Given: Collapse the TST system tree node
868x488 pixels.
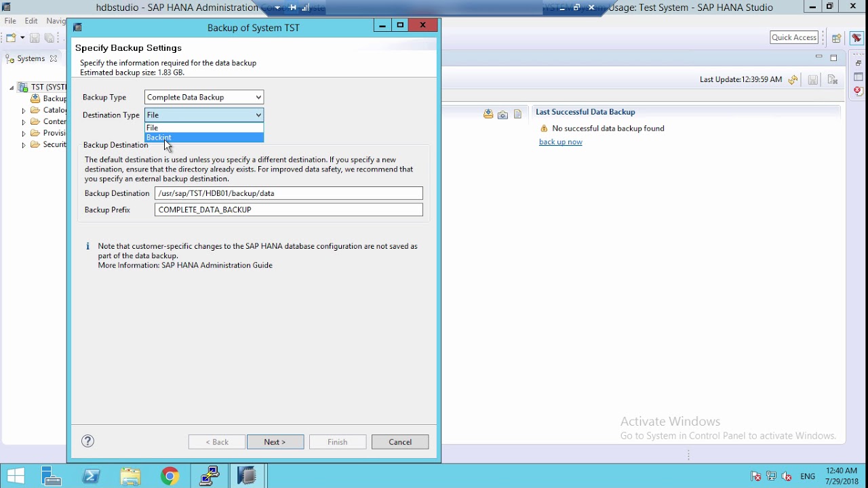Looking at the screenshot, I should pos(12,87).
